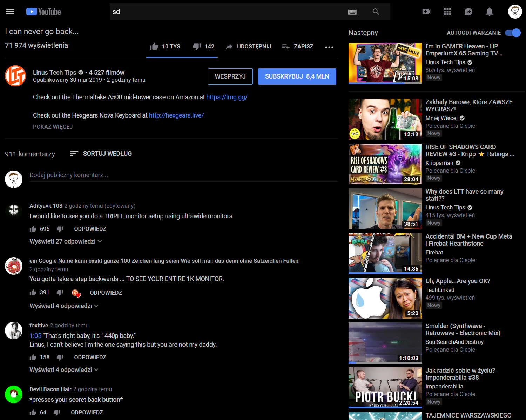
Task: Like the 1K MONITOR comment
Action: pos(33,293)
